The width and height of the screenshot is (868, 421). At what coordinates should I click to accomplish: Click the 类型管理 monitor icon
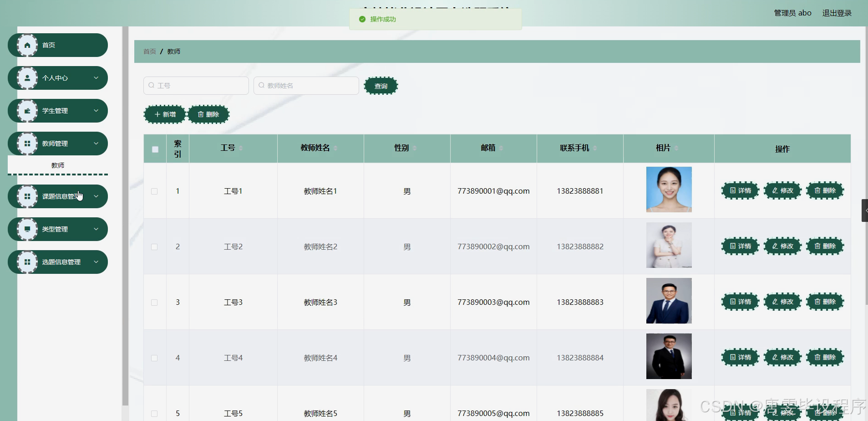(27, 229)
